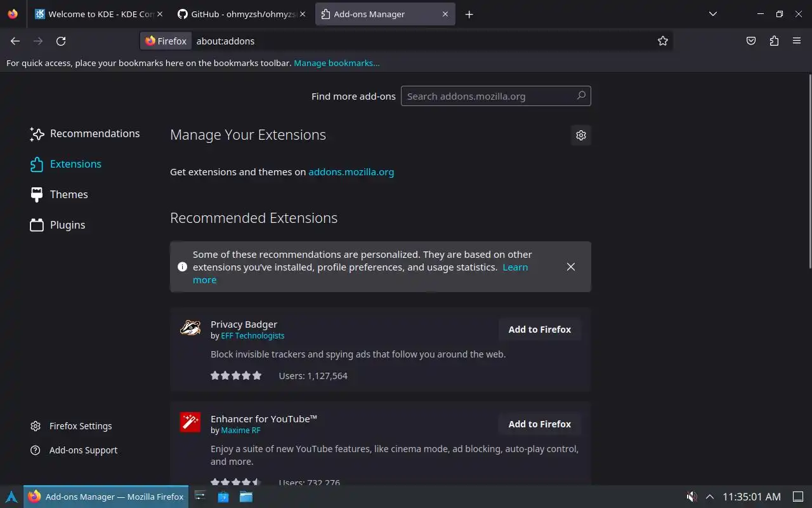This screenshot has height=508, width=812.
Task: Click the show desktop icon
Action: 798,497
